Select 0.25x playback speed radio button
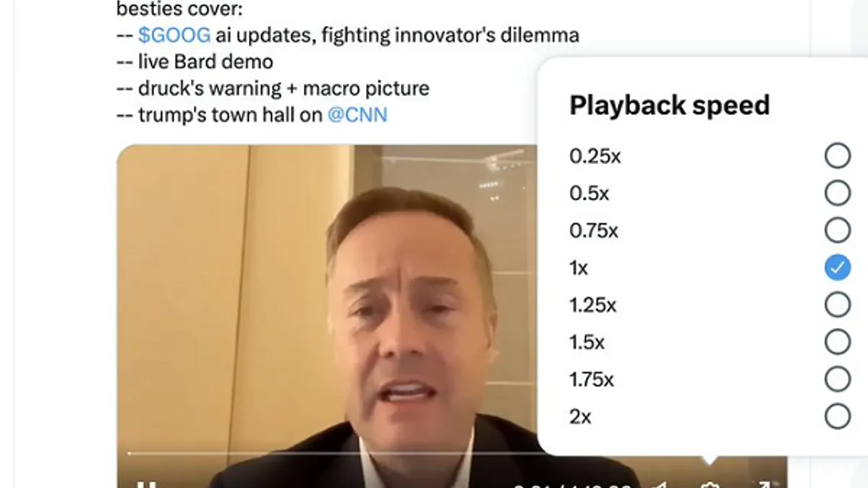Image resolution: width=868 pixels, height=488 pixels. (837, 155)
